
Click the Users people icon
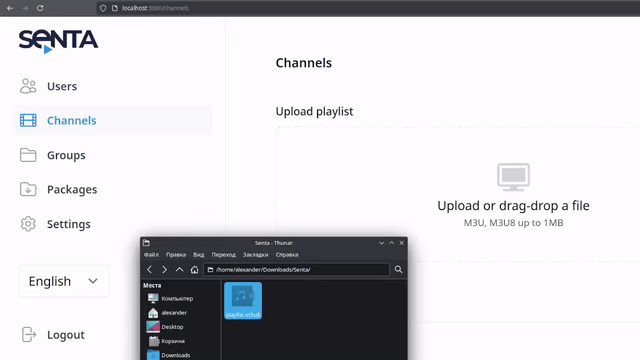click(28, 86)
